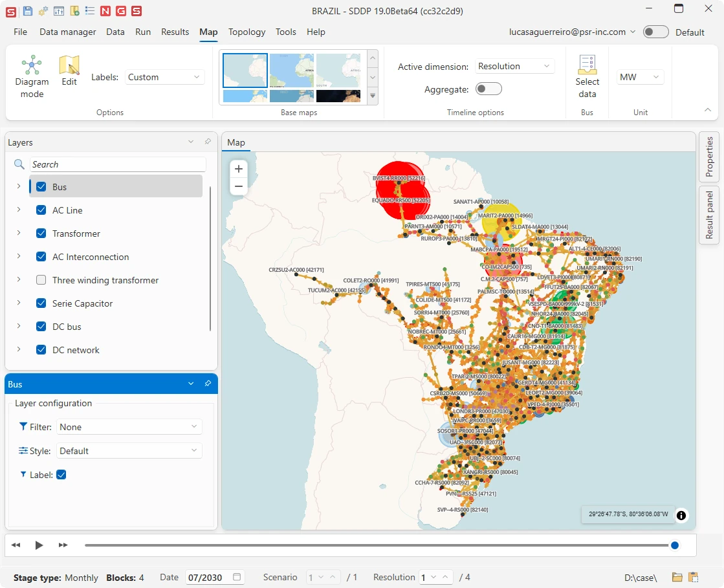Image resolution: width=724 pixels, height=588 pixels.
Task: Toggle the Label checkbox in Bus configuration
Action: pos(61,474)
